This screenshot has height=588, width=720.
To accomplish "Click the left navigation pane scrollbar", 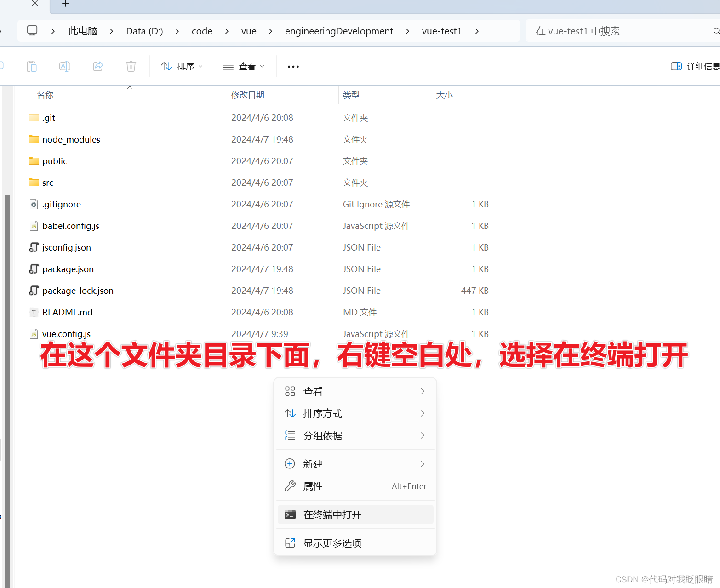I will point(7,391).
